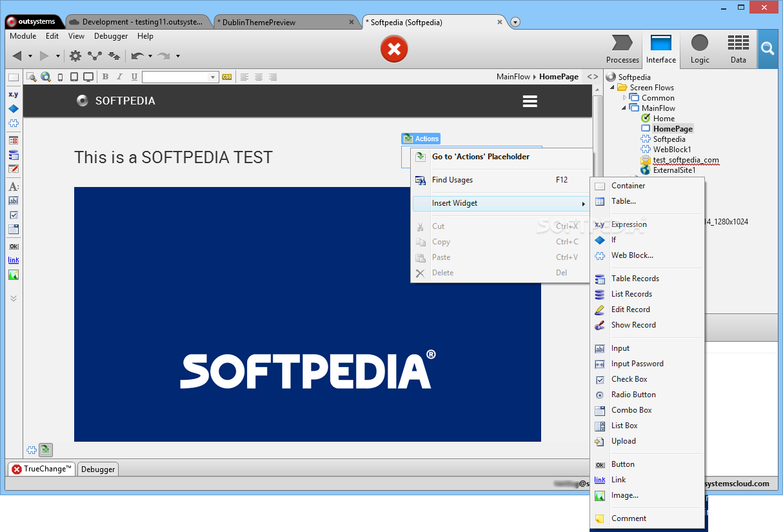
Task: Switch to the DublinThemePreview tab
Action: pyautogui.click(x=286, y=22)
